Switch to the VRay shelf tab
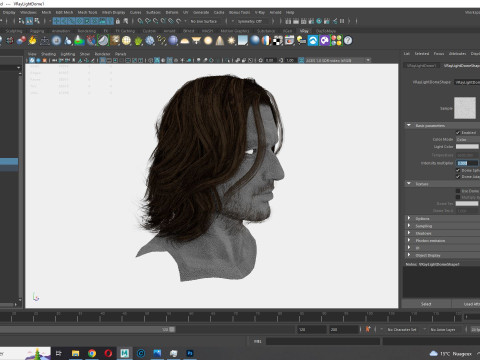This screenshot has height=360, width=480. click(x=304, y=31)
